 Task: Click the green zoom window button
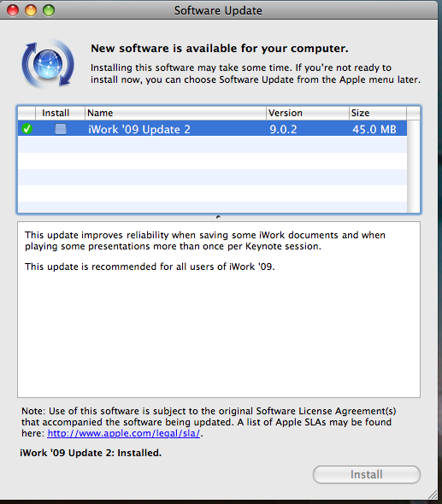pos(49,10)
